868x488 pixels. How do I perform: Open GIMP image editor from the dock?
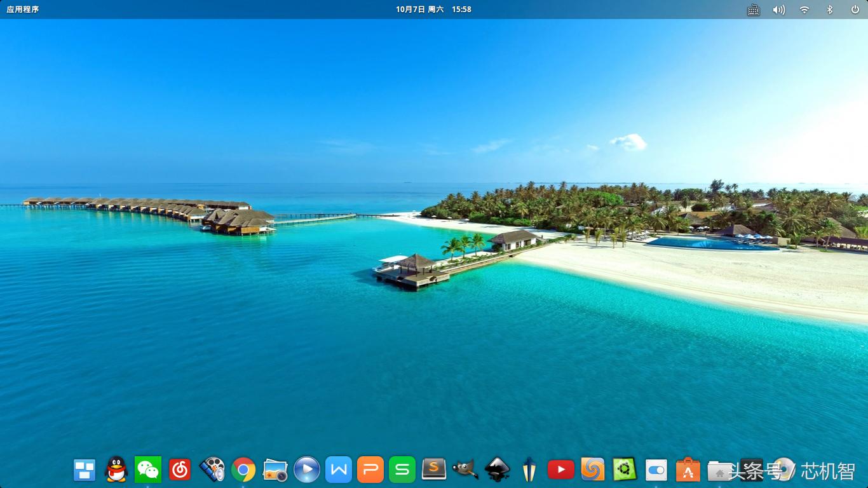(x=466, y=470)
